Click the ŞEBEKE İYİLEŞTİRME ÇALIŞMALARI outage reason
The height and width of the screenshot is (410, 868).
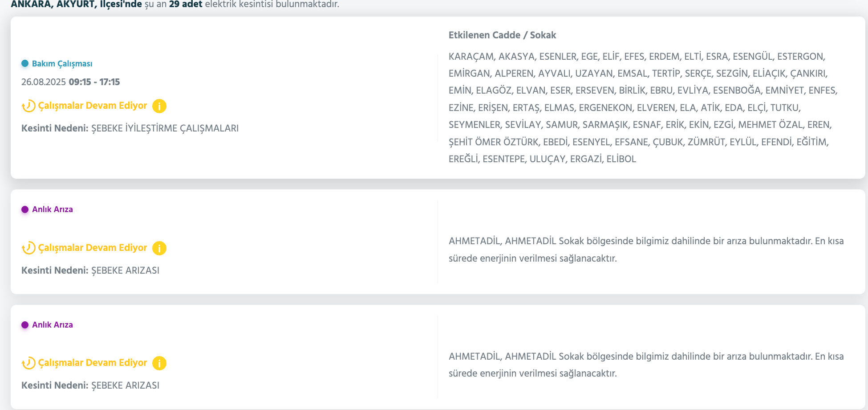click(x=165, y=128)
